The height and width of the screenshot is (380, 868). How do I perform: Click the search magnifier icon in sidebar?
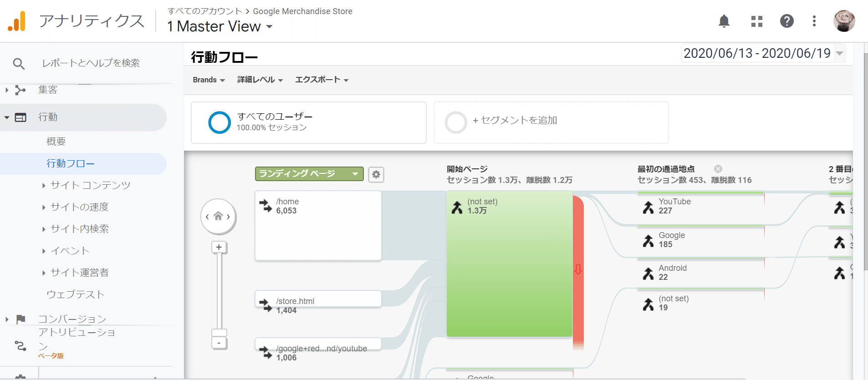coord(19,63)
